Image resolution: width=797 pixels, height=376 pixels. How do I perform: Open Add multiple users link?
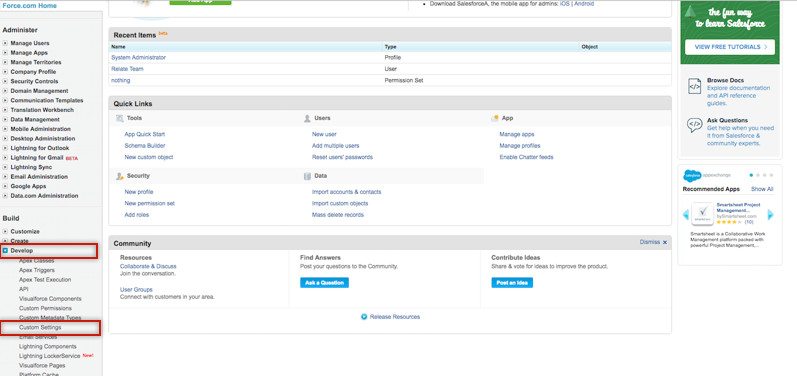(x=335, y=146)
